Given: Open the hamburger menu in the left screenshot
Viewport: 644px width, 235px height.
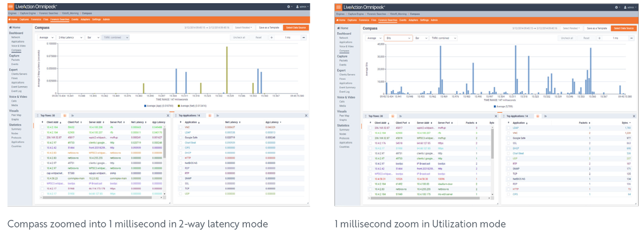Looking at the screenshot, I should [11, 7].
